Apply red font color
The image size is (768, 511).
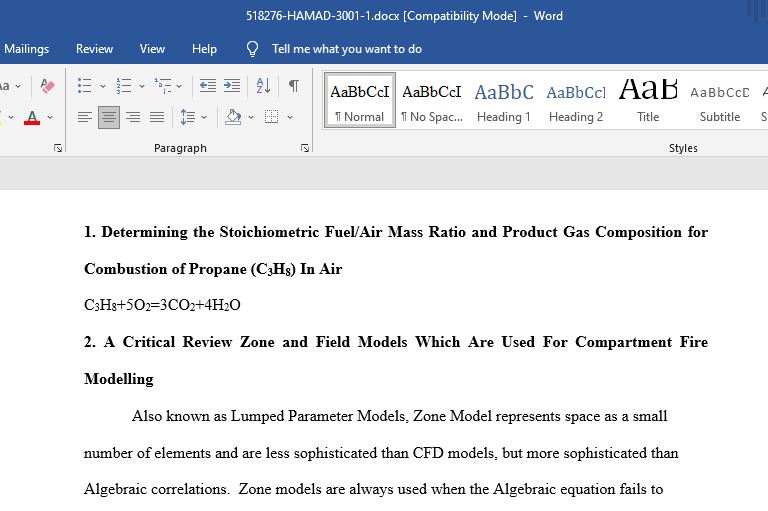[32, 118]
